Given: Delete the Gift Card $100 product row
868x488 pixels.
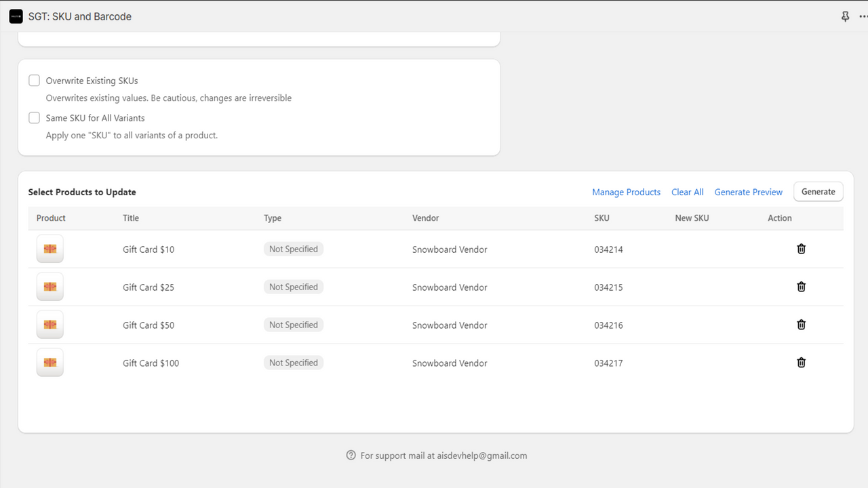Looking at the screenshot, I should [x=801, y=363].
